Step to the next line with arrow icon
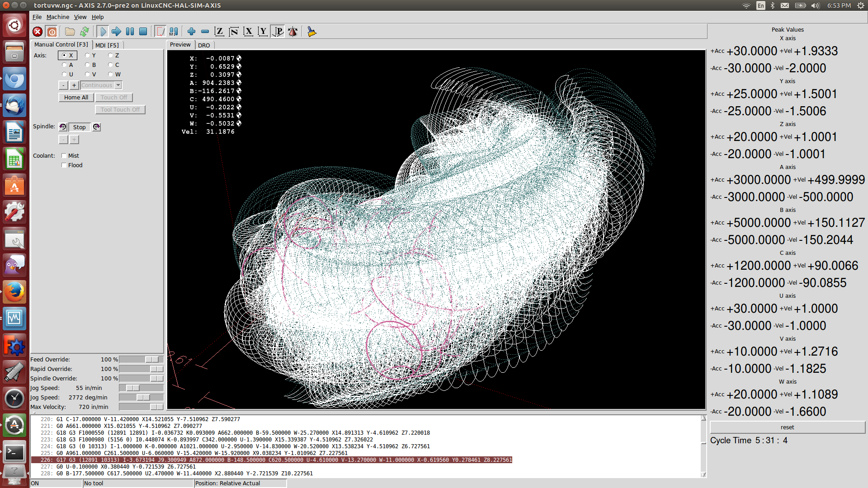This screenshot has height=488, width=868. tap(116, 32)
